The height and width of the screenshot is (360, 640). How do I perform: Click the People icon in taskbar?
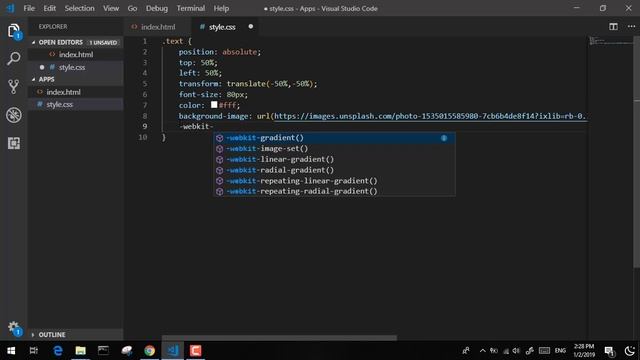pyautogui.click(x=465, y=351)
